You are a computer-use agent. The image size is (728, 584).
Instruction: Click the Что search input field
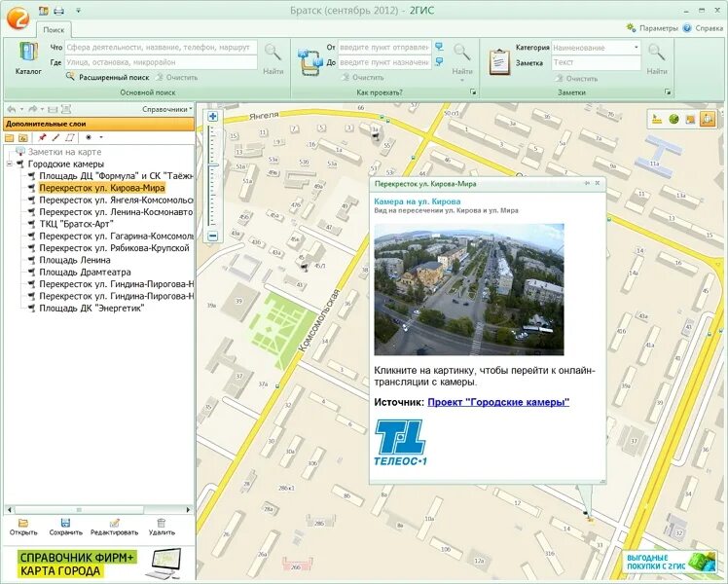click(162, 47)
